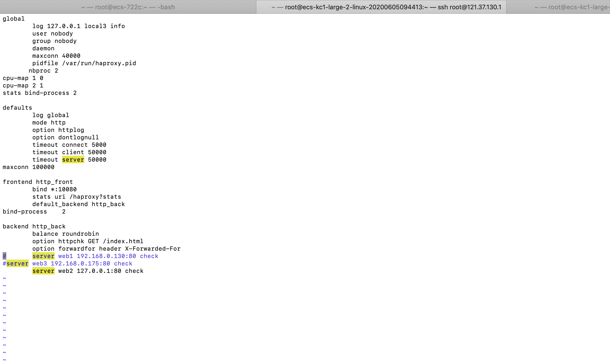Click the 'bind *:10080' line
Image resolution: width=610 pixels, height=364 pixels.
(x=54, y=189)
